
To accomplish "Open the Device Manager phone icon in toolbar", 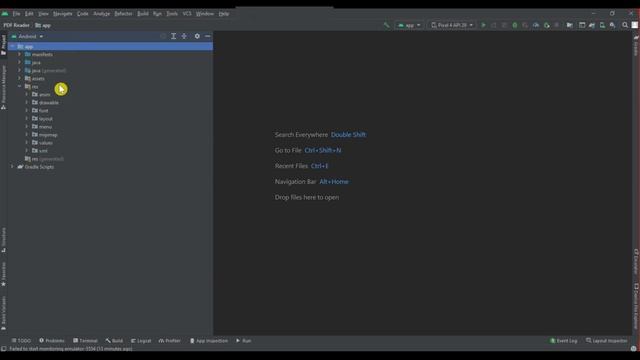I will click(x=602, y=25).
